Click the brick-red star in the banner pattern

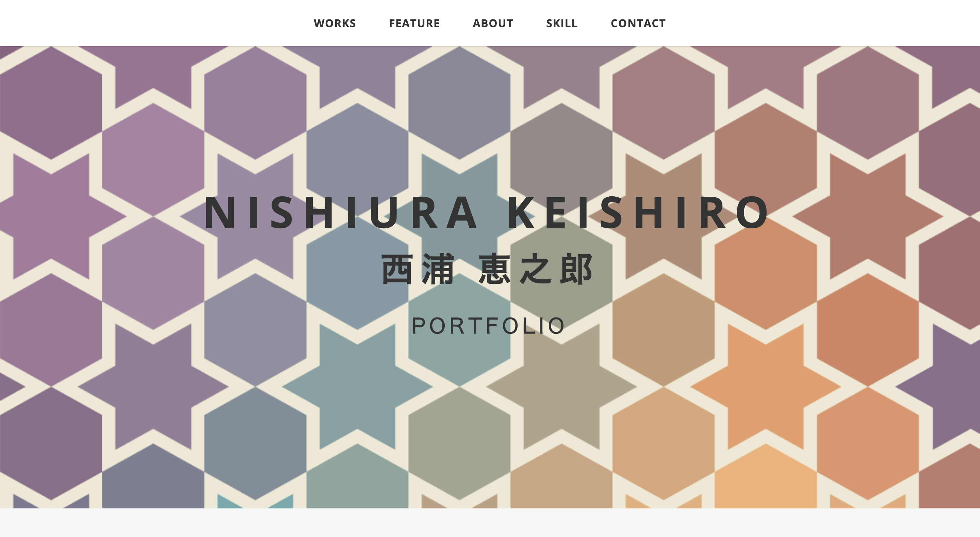[868, 216]
